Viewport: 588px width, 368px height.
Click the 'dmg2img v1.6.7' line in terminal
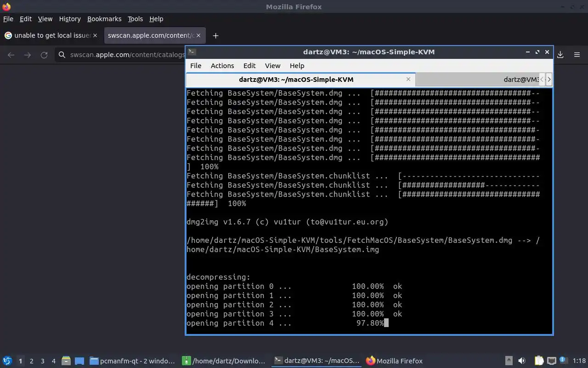click(x=288, y=222)
